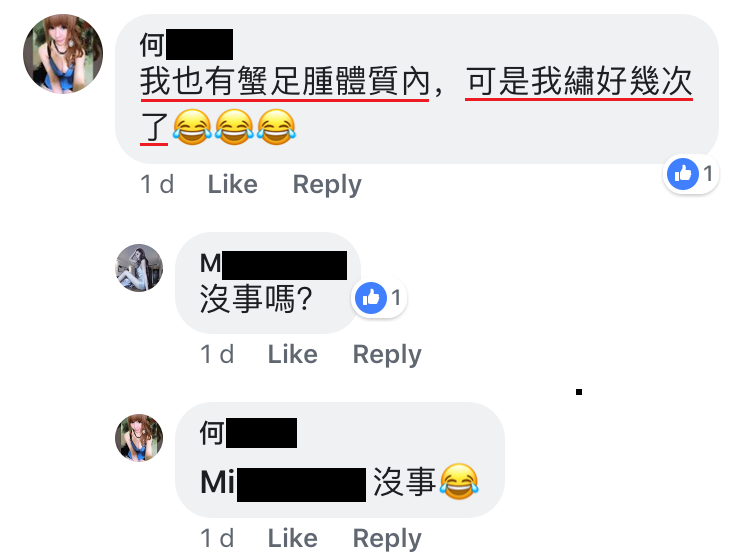Open the 1 d timestamp under 沒事嗎?
Screen dimensions: 749x556
coord(217,354)
